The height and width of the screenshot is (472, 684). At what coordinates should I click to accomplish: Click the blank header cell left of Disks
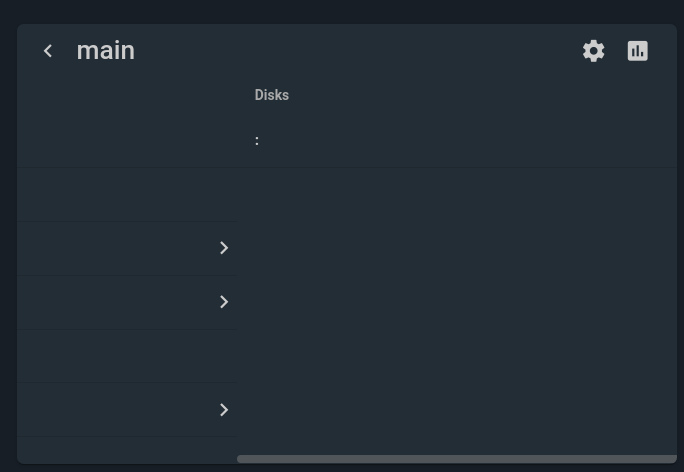tap(125, 95)
